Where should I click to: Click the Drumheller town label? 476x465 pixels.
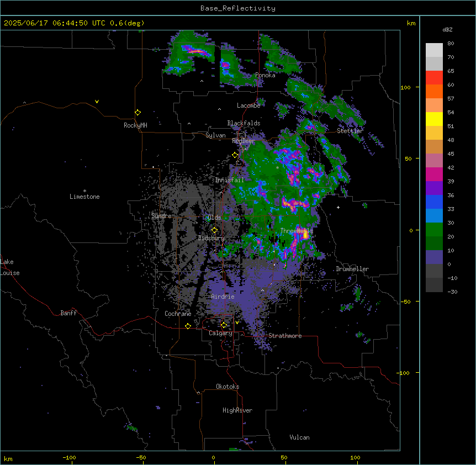coord(352,269)
